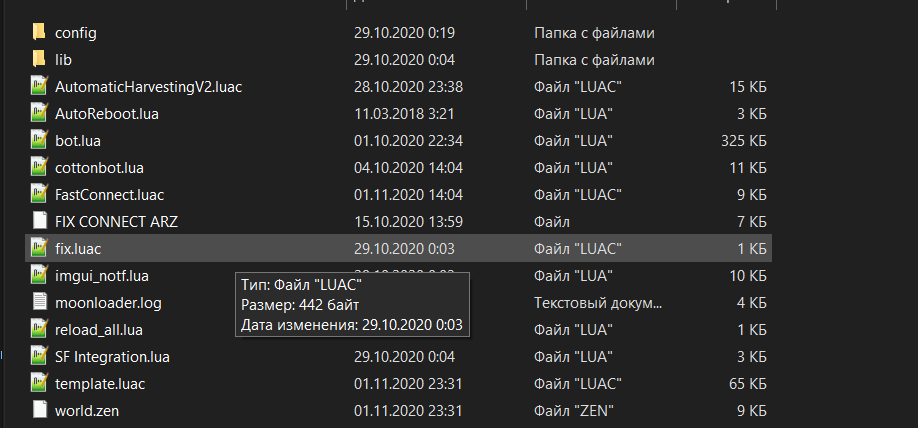Viewport: 918px width, 428px height.
Task: Click the AutomaticHarvestingV2.luac file icon
Action: click(x=39, y=86)
